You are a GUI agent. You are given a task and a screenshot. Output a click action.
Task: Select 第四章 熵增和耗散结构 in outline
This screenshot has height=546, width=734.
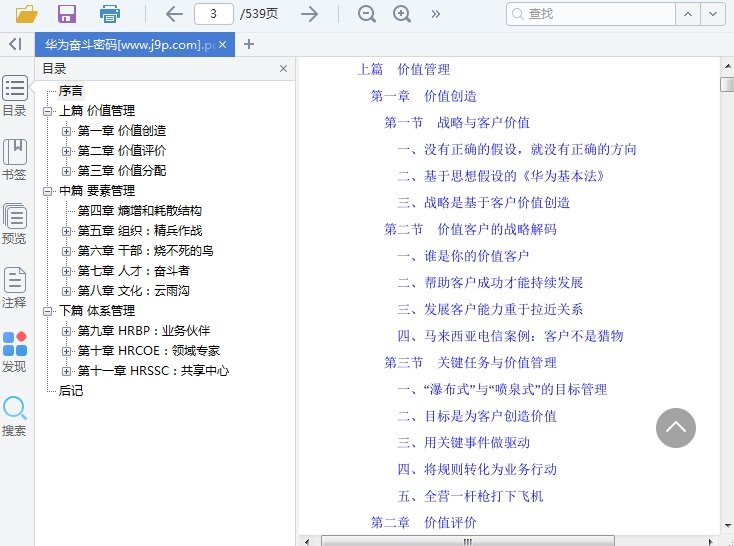(x=139, y=211)
